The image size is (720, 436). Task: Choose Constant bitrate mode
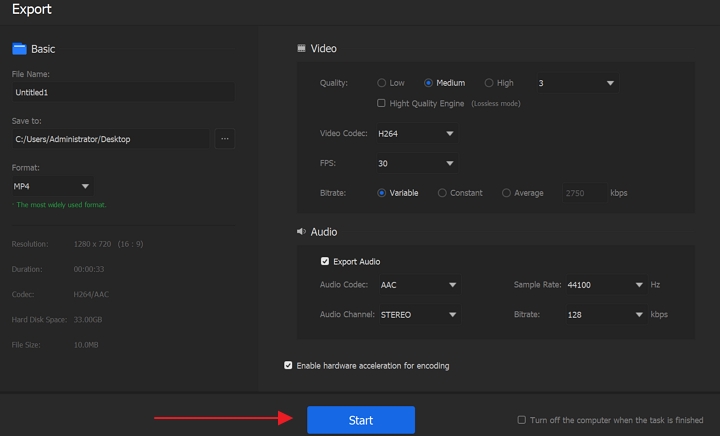pos(442,193)
